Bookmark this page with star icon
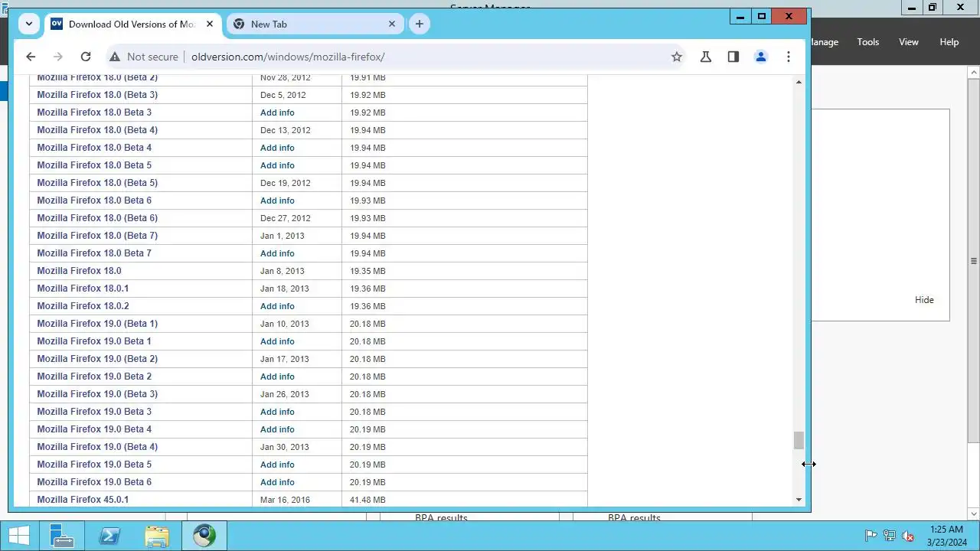Viewport: 980px width, 551px height. click(677, 57)
